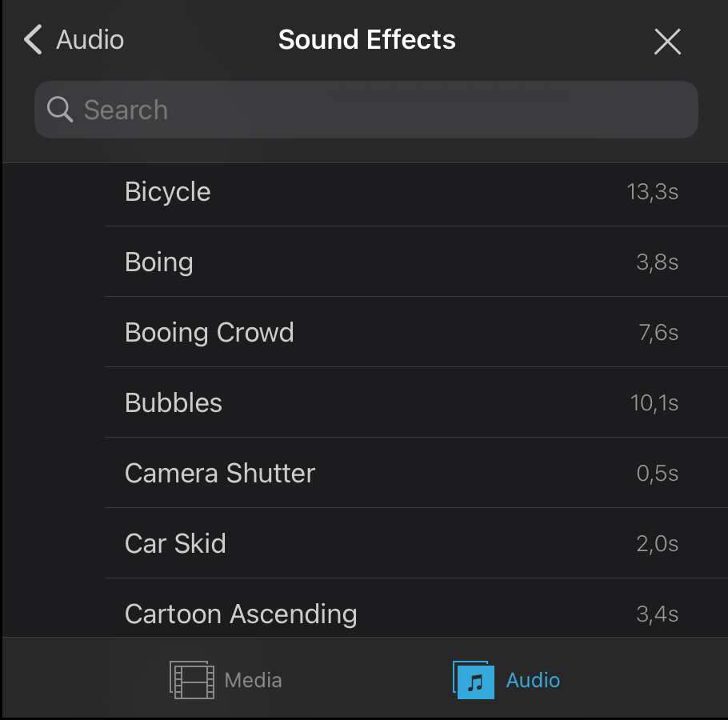728x720 pixels.
Task: Click the 13,3s duration on Bicycle row
Action: coord(652,192)
